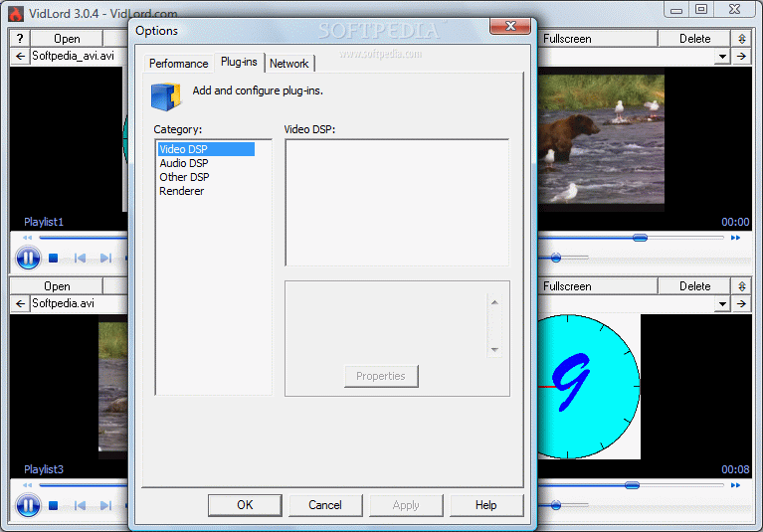Stop playback in Playlist1 player
The image size is (763, 532).
[x=54, y=258]
